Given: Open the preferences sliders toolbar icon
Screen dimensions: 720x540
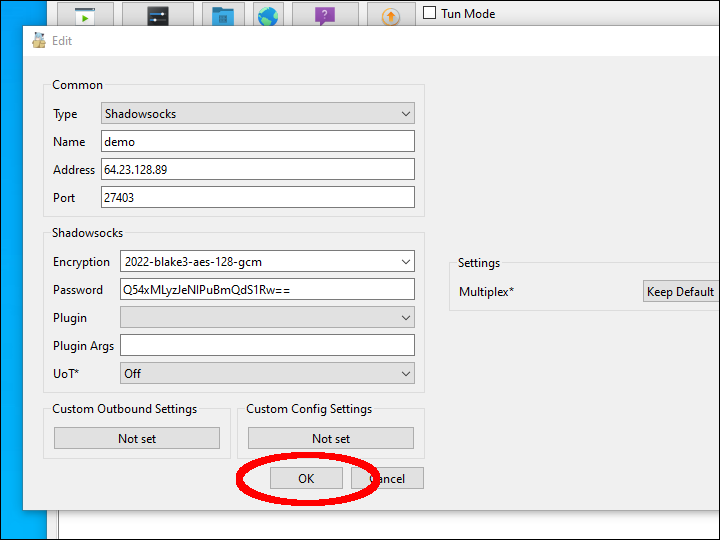Looking at the screenshot, I should [x=158, y=16].
